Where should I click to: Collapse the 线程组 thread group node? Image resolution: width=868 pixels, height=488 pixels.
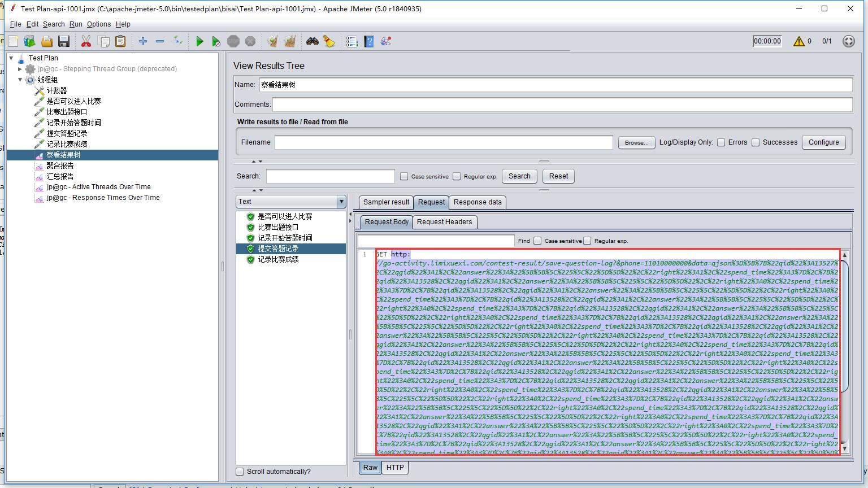tap(20, 80)
